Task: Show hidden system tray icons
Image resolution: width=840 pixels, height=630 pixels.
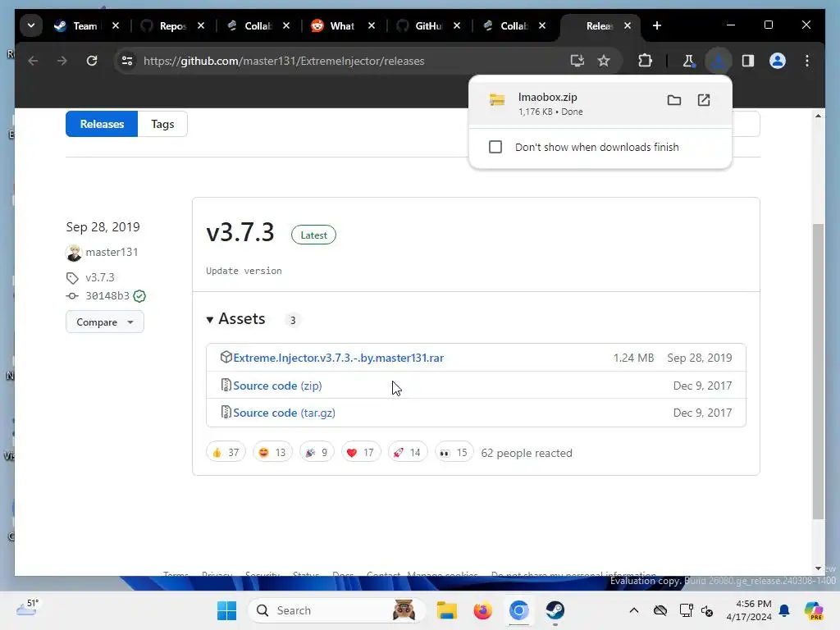Action: click(x=634, y=610)
